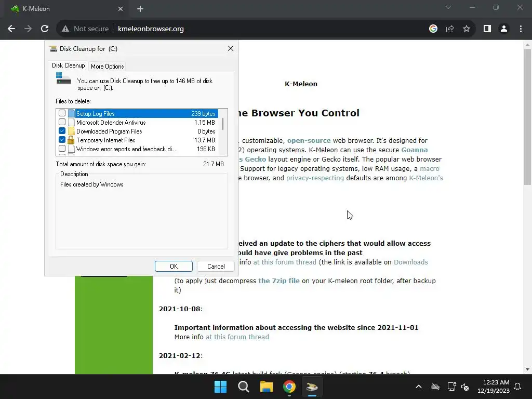
Task: Bookmark this page with the star icon
Action: [x=467, y=29]
